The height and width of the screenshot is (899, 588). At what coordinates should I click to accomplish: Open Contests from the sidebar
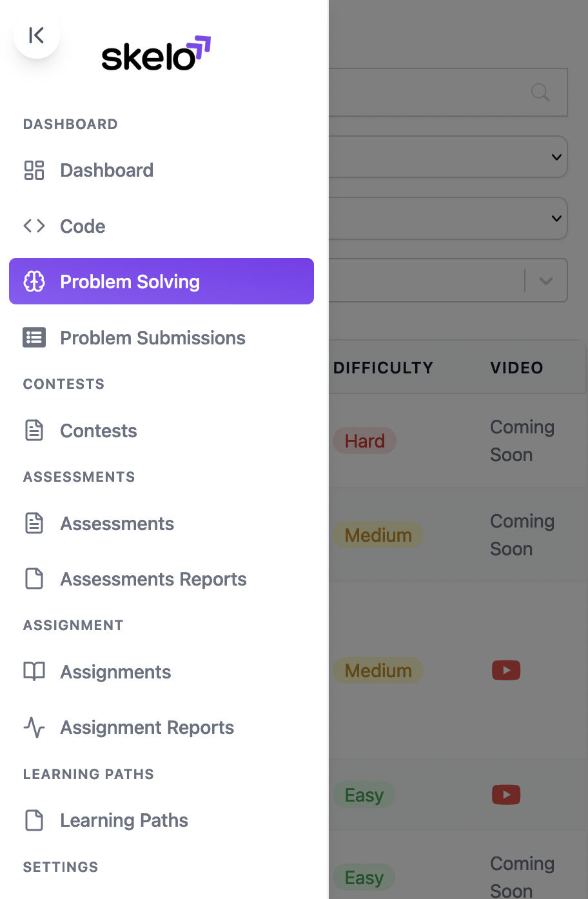pos(98,431)
